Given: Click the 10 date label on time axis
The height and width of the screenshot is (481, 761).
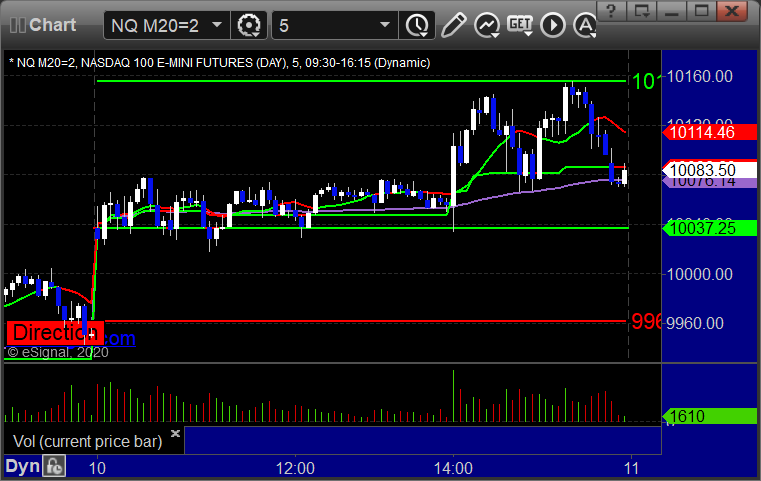Looking at the screenshot, I should pyautogui.click(x=97, y=468).
